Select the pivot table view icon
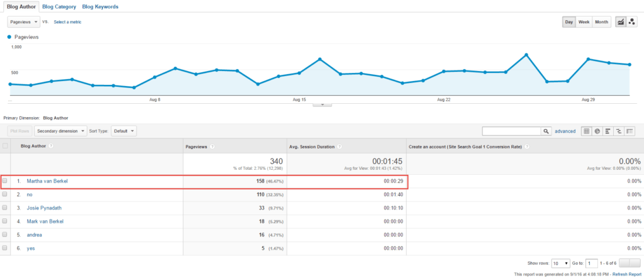Image resolution: width=644 pixels, height=280 pixels. (630, 131)
